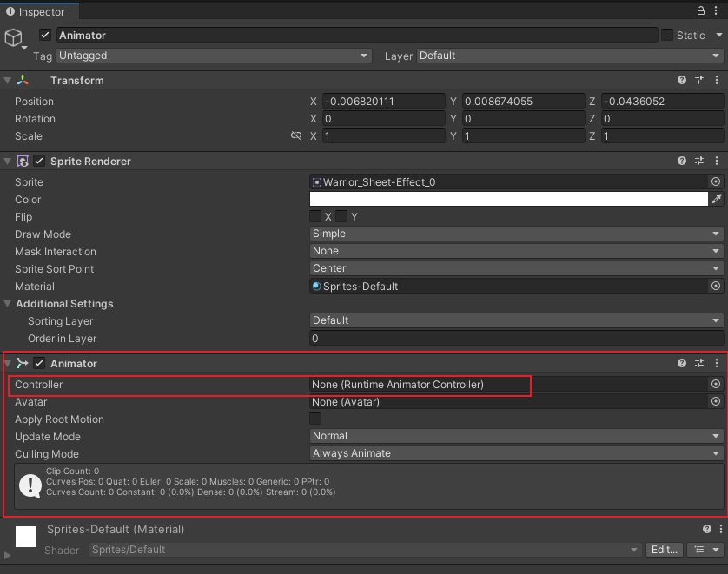Open Transform component help reference
Screen dimensions: 728x574
click(682, 80)
